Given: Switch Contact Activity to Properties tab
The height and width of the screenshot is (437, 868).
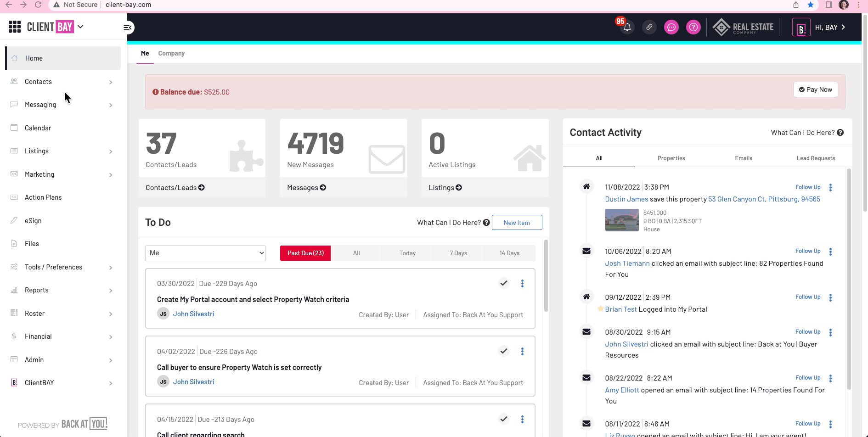Looking at the screenshot, I should click(x=671, y=158).
